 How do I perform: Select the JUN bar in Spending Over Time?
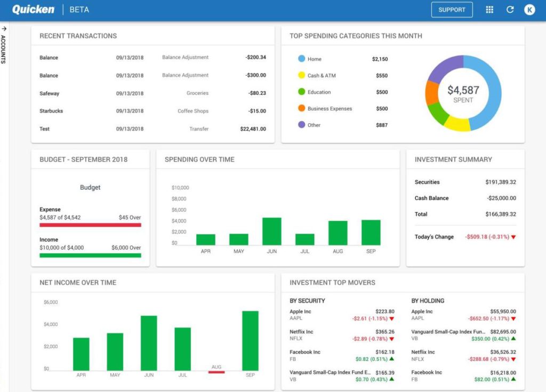click(271, 231)
